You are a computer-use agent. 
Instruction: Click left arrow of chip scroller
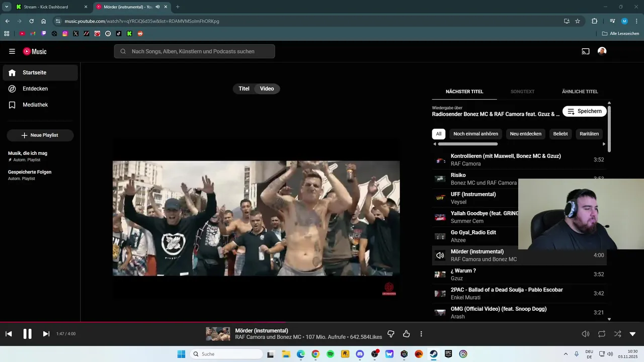tap(435, 144)
